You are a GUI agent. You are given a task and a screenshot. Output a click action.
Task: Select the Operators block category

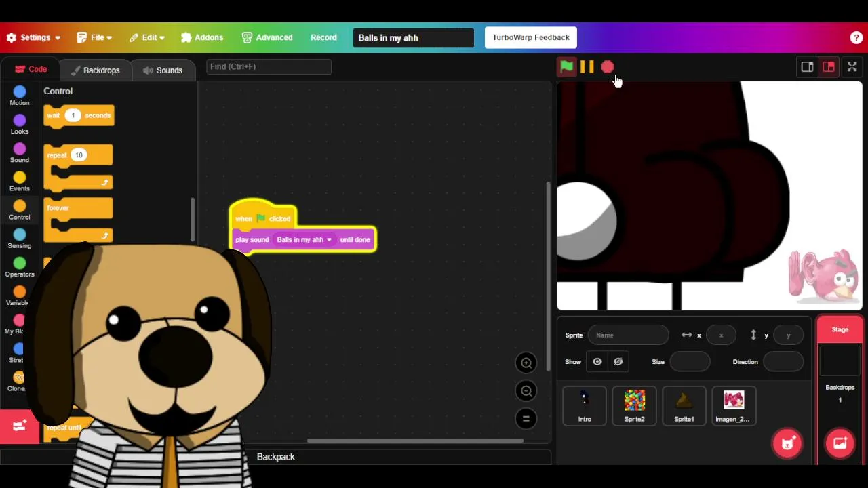(x=20, y=268)
